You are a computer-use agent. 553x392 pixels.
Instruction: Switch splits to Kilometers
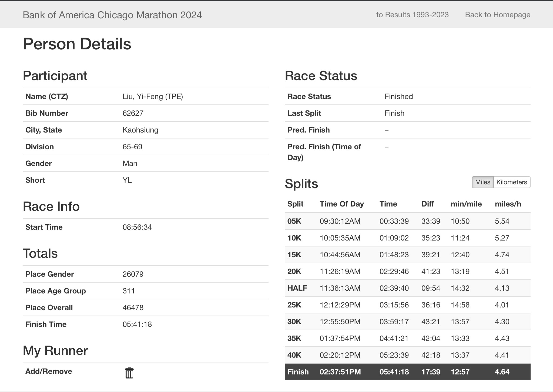[x=511, y=182]
